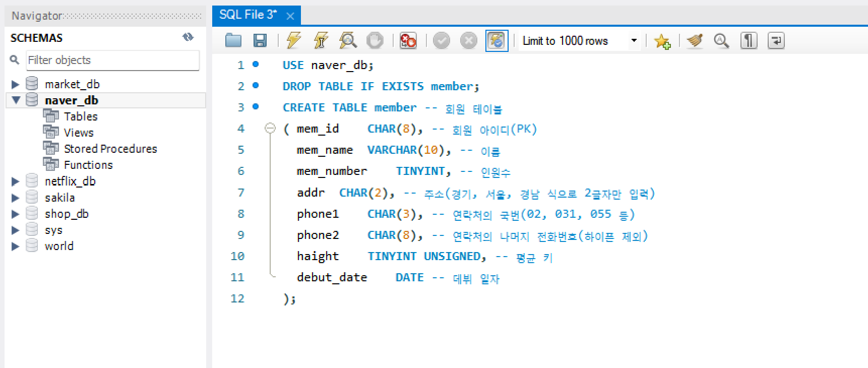Click the Commit checkmark icon

442,40
